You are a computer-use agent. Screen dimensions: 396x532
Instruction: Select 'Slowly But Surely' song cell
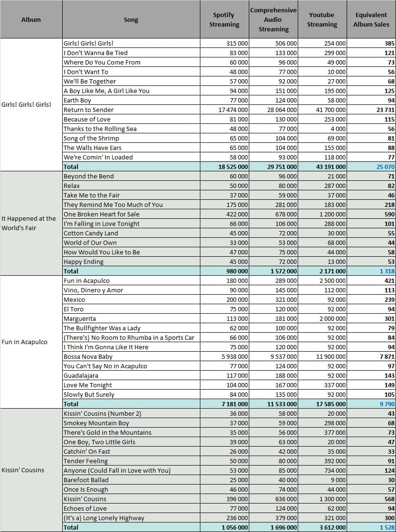(131, 394)
